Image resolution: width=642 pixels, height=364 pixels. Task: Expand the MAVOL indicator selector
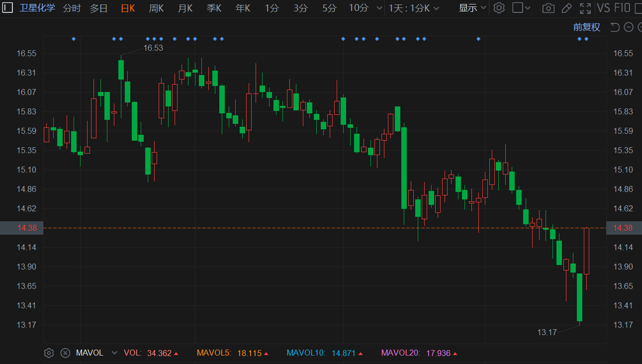114,353
